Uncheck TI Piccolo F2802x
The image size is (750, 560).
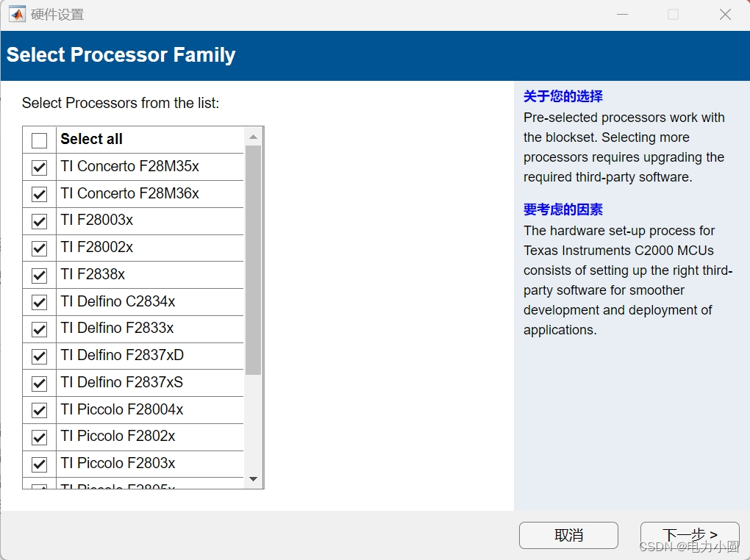click(x=39, y=437)
